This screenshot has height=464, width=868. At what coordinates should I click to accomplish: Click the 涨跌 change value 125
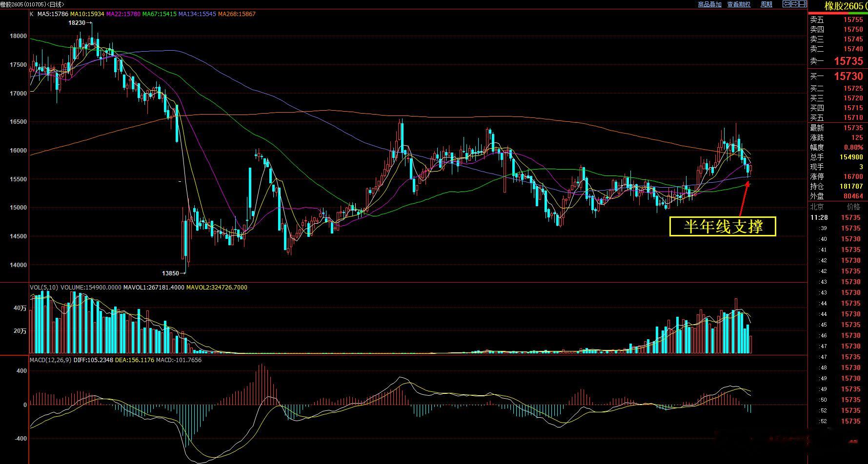click(857, 137)
